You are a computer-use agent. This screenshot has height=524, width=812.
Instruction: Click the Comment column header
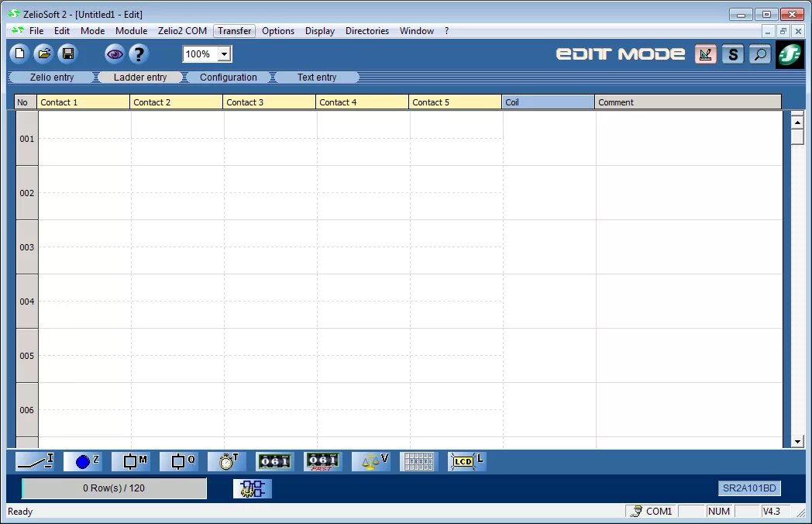click(x=688, y=102)
